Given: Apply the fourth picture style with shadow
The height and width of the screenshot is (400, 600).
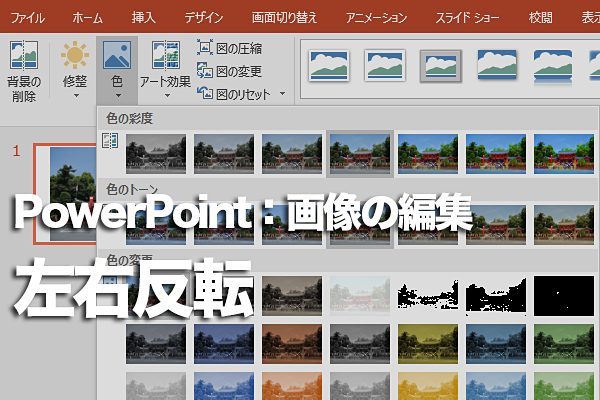Looking at the screenshot, I should (x=497, y=65).
